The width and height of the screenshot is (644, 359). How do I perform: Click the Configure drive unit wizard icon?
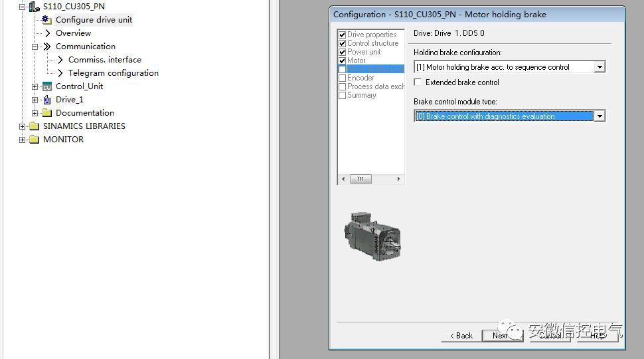tap(47, 20)
